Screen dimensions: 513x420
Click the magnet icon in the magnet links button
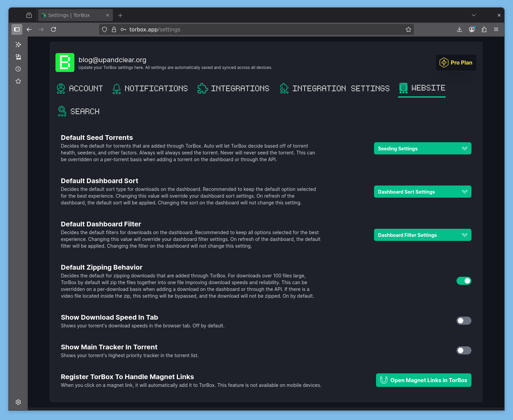click(x=384, y=380)
